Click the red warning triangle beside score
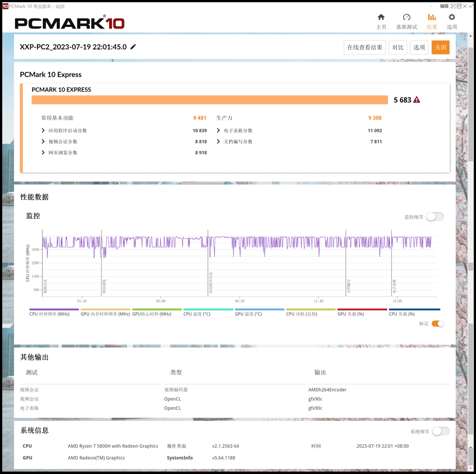The image size is (476, 474). 416,100
